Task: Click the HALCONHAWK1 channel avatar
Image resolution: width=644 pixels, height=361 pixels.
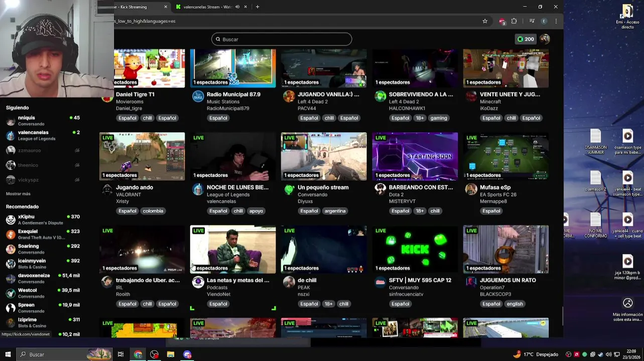Action: point(380,96)
